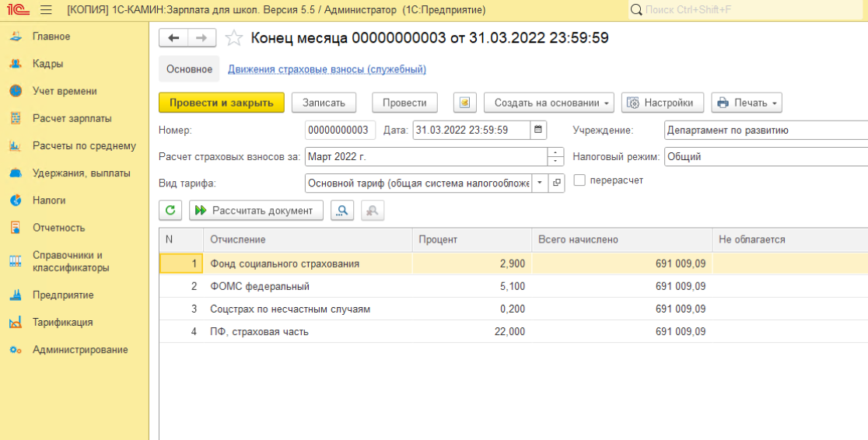
Task: Click the Кадры sidebar icon
Action: tap(16, 64)
